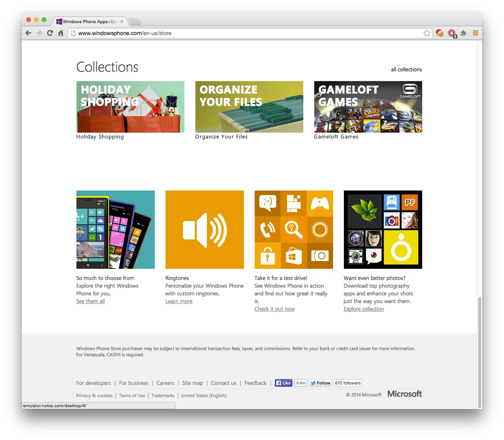Open the For developers footer link
This screenshot has height=440, width=504.
tap(93, 383)
